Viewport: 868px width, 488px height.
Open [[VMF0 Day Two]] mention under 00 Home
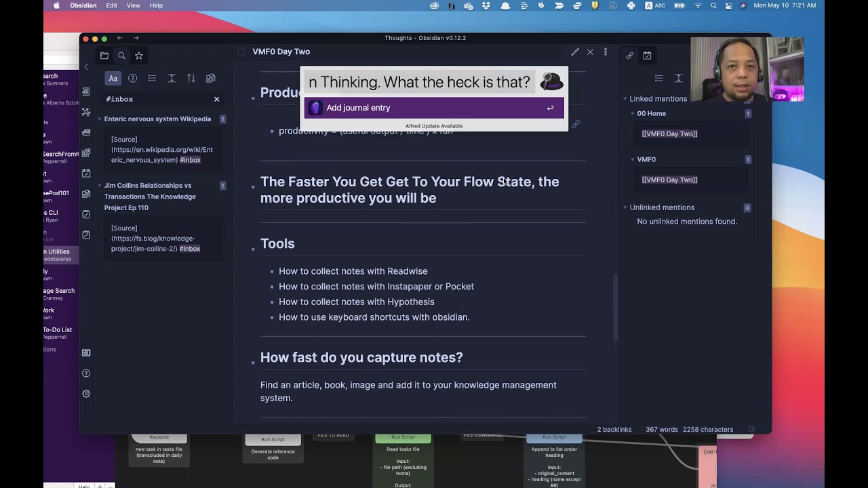[669, 134]
